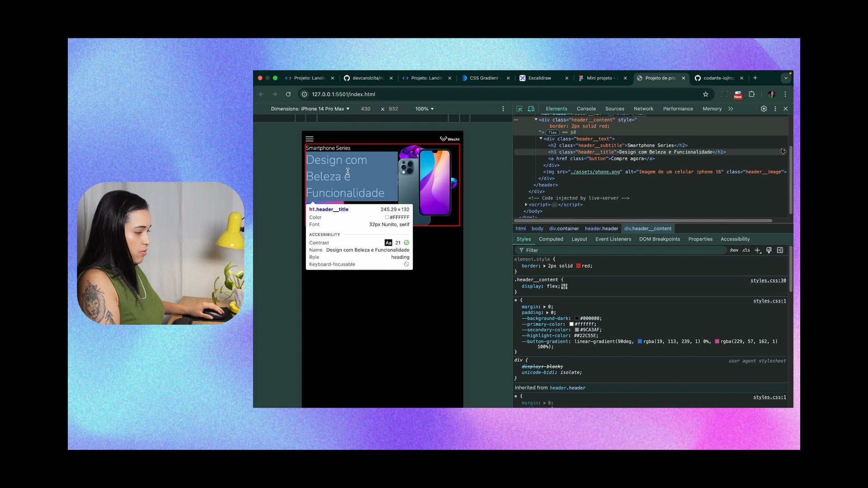Viewport: 868px width, 488px height.
Task: Open styles.css:30 source link
Action: click(x=768, y=281)
